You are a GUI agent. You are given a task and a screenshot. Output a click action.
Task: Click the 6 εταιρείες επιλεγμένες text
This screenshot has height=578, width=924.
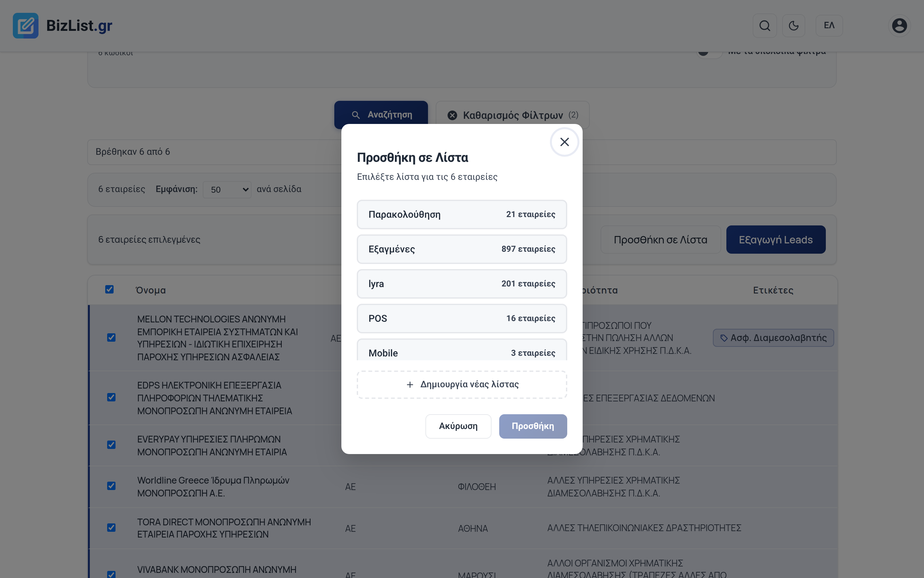point(149,240)
